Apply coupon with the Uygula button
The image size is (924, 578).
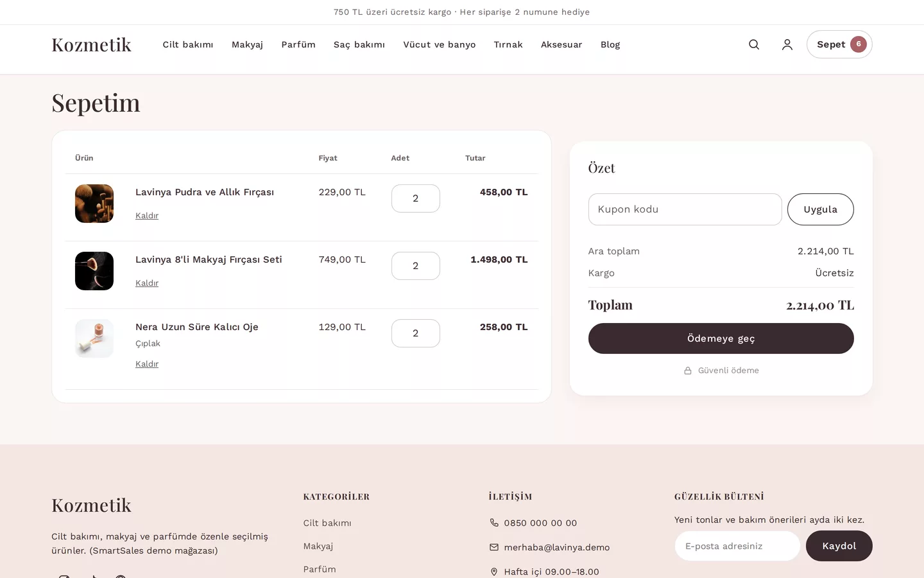(x=821, y=209)
